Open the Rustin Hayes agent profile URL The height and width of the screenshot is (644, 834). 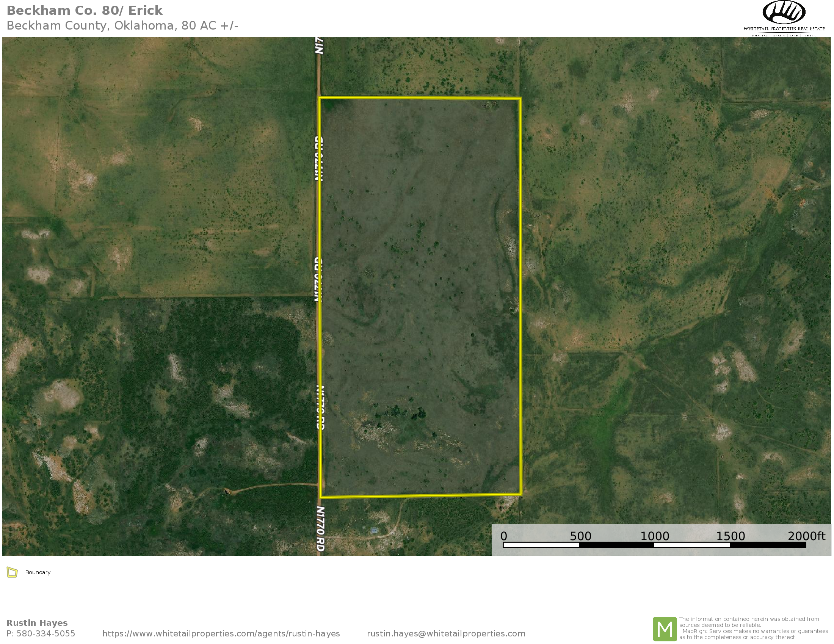click(221, 633)
